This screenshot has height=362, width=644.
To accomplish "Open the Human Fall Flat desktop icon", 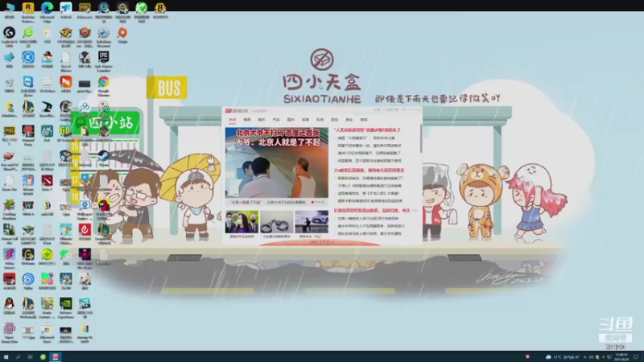I will pyautogui.click(x=9, y=231).
